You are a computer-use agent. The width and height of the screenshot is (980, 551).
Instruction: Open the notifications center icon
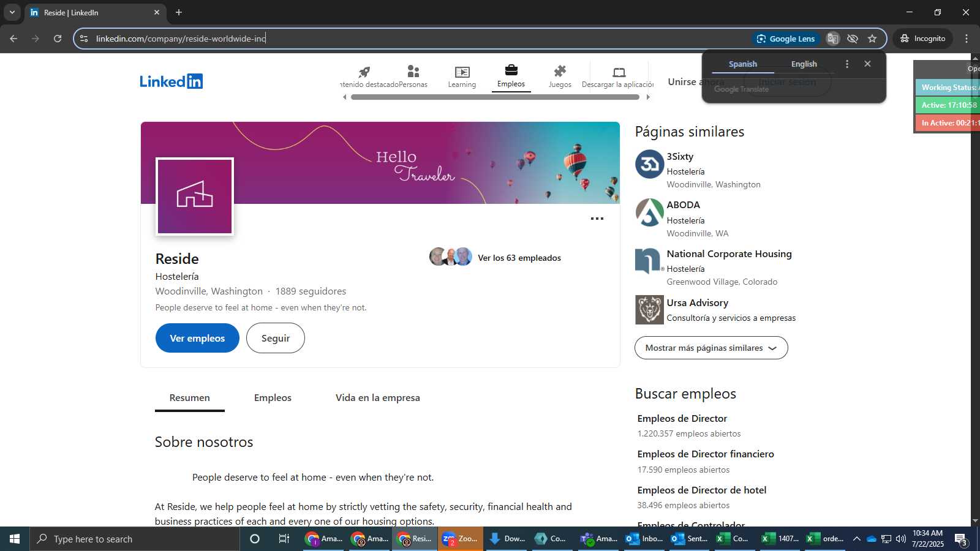click(960, 539)
